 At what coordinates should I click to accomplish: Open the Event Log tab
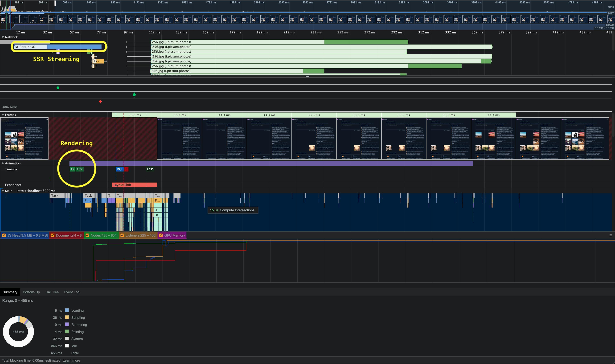tap(72, 292)
